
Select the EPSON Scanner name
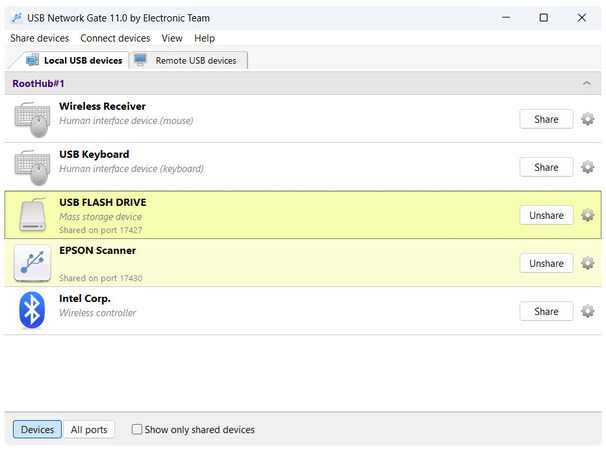click(97, 251)
